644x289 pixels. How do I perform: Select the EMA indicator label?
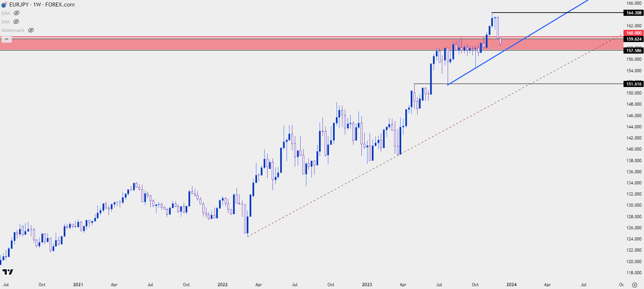coord(6,13)
